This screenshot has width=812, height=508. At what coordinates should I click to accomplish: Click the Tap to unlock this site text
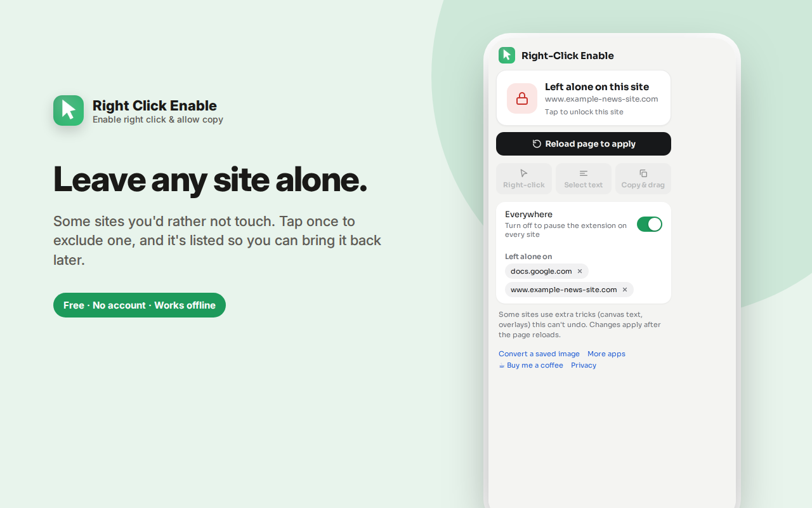pyautogui.click(x=584, y=112)
